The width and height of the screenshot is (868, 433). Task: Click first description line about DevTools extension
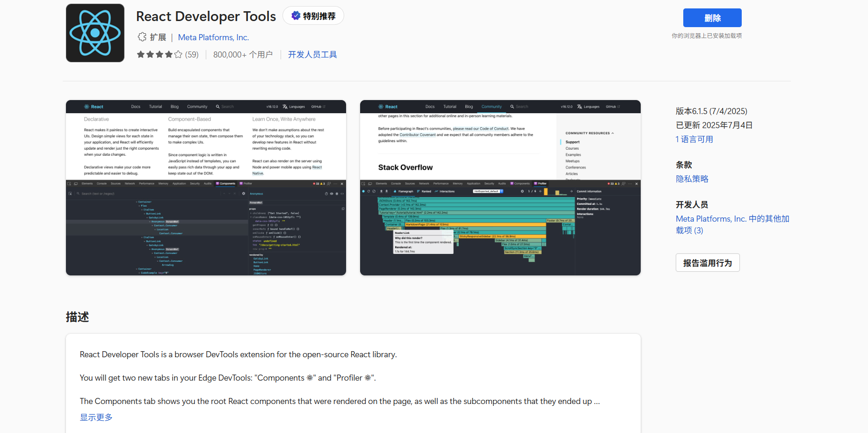239,354
